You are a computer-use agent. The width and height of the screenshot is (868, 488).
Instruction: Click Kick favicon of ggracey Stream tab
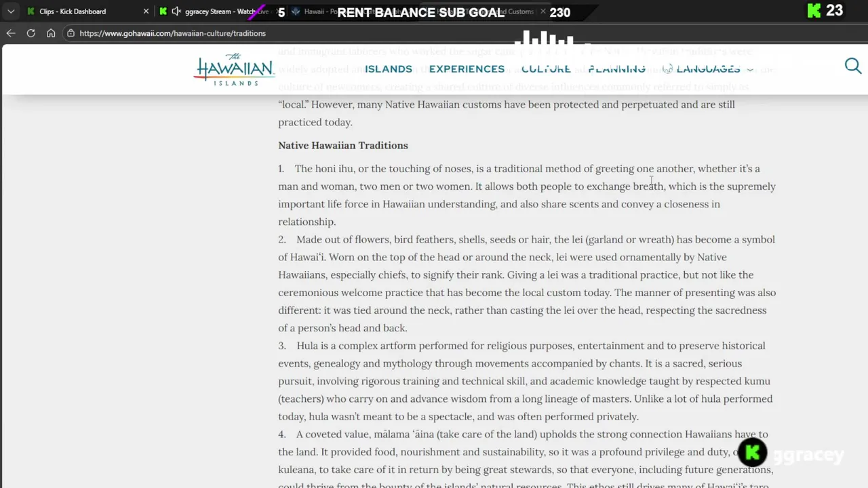coord(163,12)
